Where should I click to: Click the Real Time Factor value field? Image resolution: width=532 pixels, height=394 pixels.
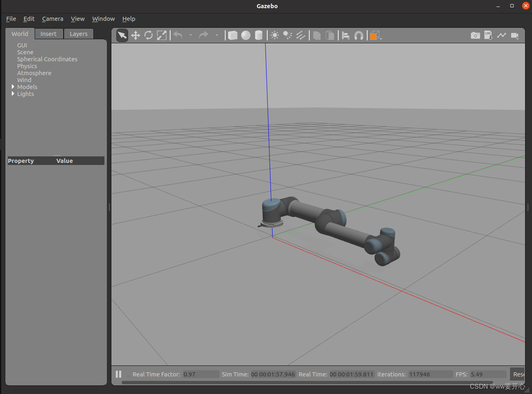click(x=201, y=374)
